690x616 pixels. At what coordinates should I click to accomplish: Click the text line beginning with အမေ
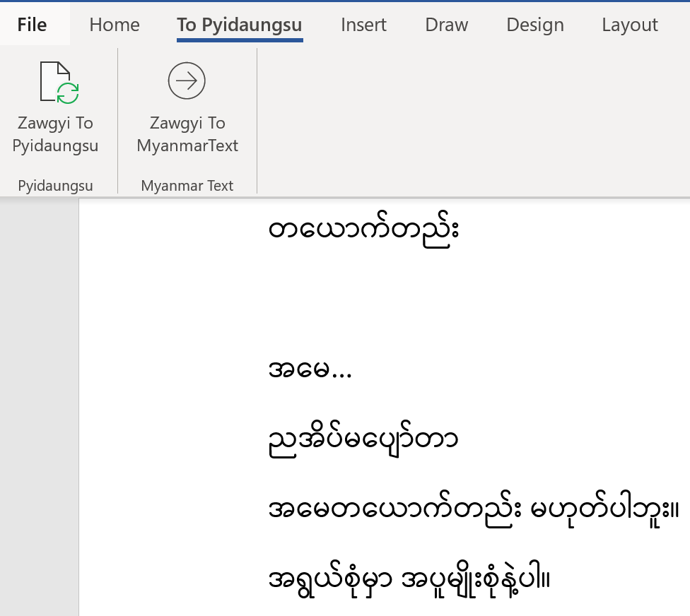click(x=311, y=367)
